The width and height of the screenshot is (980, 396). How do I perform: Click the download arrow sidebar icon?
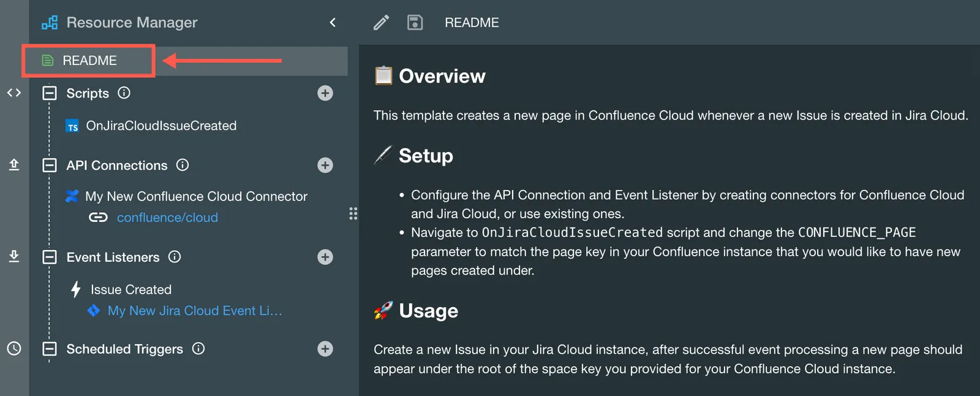click(14, 256)
